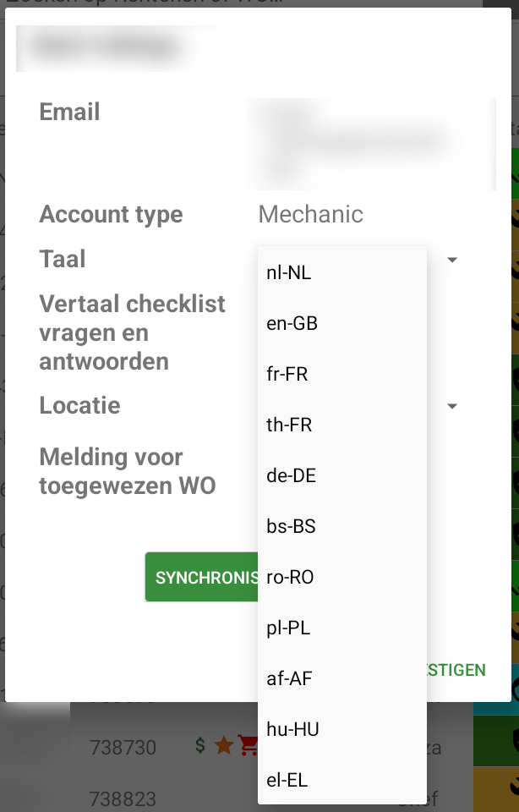Pick ro-RO from the dropdown
This screenshot has height=812, width=519.
point(290,577)
